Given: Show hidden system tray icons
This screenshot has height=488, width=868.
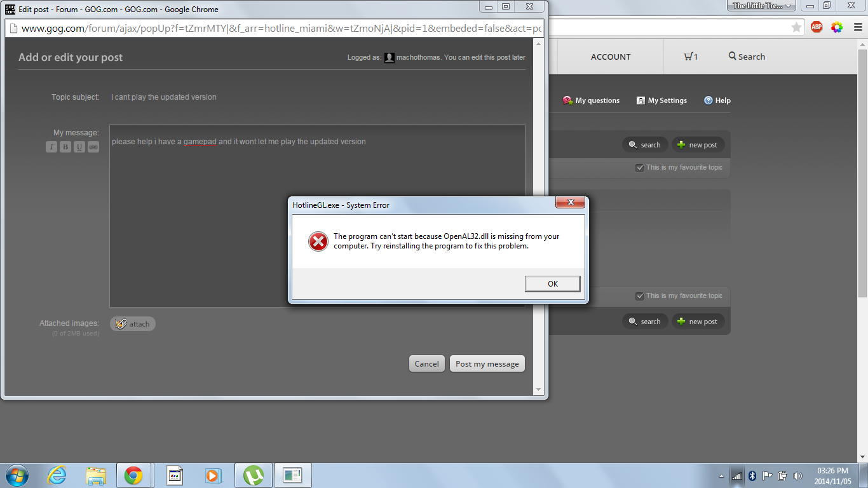Looking at the screenshot, I should [721, 476].
